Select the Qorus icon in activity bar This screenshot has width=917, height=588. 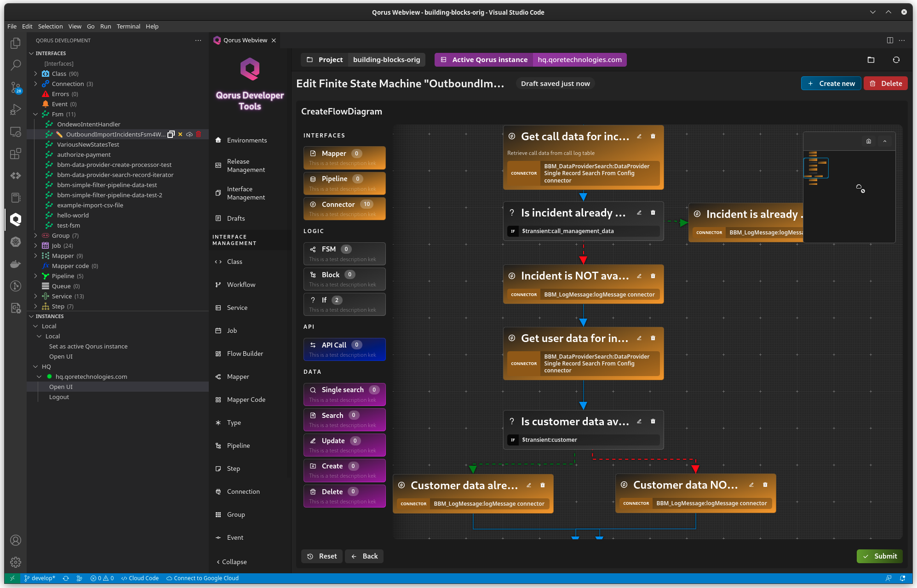point(16,219)
